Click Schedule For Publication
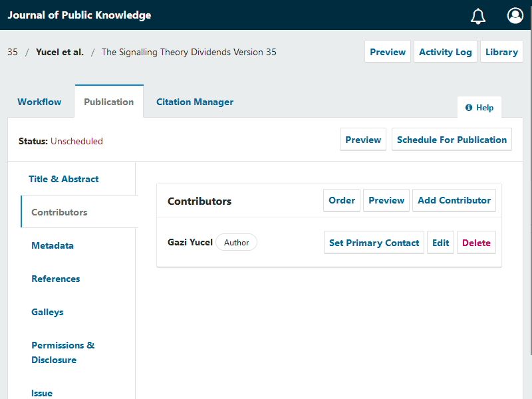Viewport: 532px width, 399px height. 452,140
